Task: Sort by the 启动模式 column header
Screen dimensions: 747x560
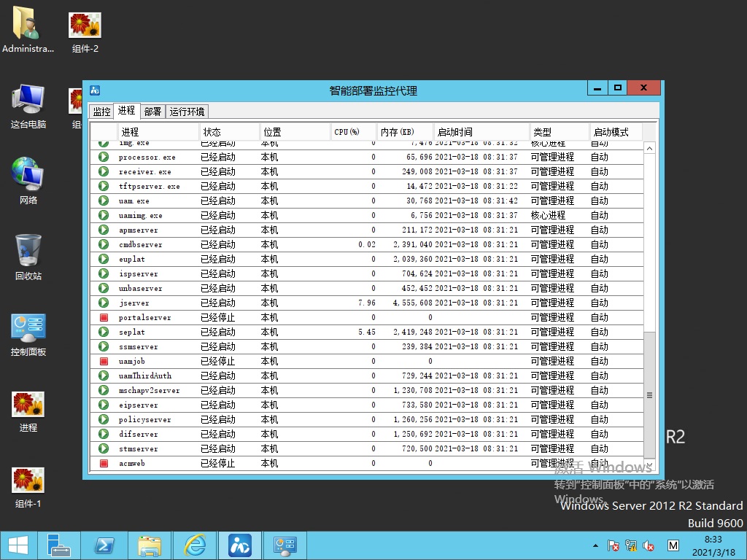Action: click(x=616, y=132)
